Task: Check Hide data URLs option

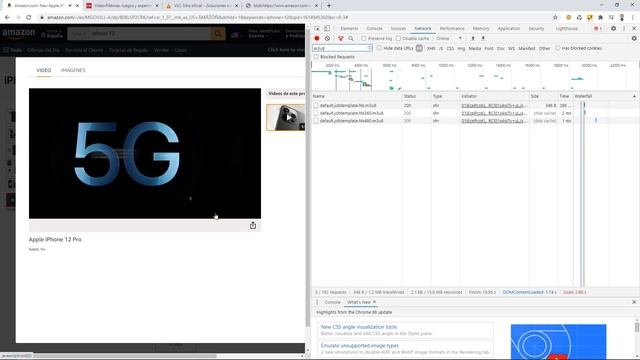Action: (379, 48)
